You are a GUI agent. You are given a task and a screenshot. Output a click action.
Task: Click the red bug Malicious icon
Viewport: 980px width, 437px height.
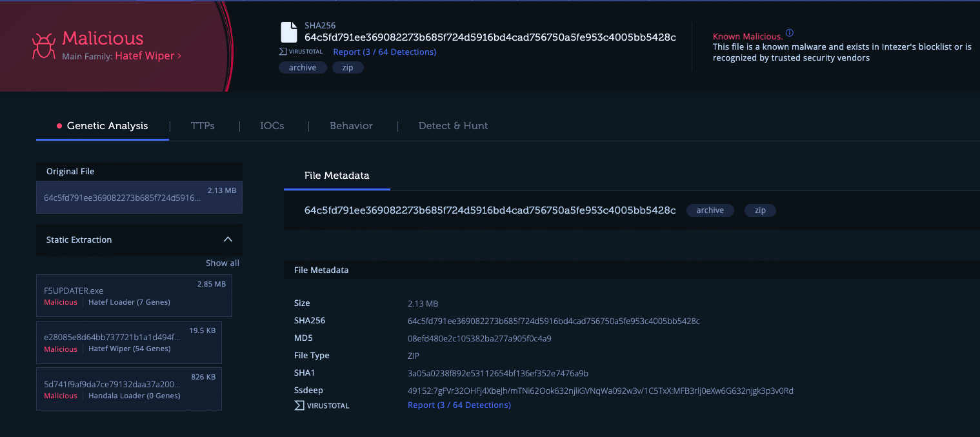click(x=44, y=47)
